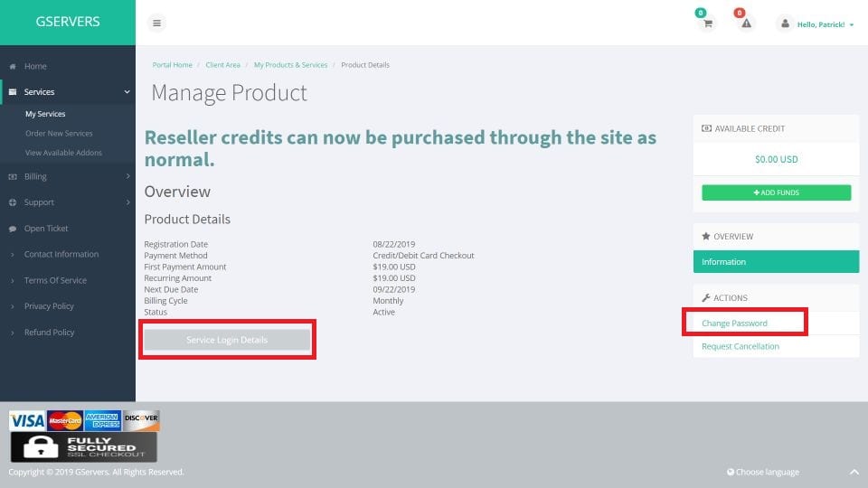Click the Actions panel header
868x488 pixels.
click(776, 297)
